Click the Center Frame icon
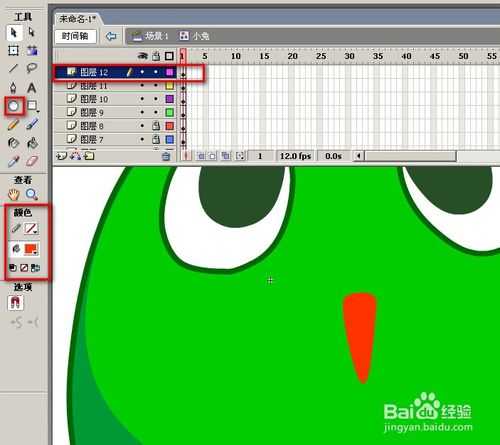Viewport: 500px width, 445px height. 187,156
